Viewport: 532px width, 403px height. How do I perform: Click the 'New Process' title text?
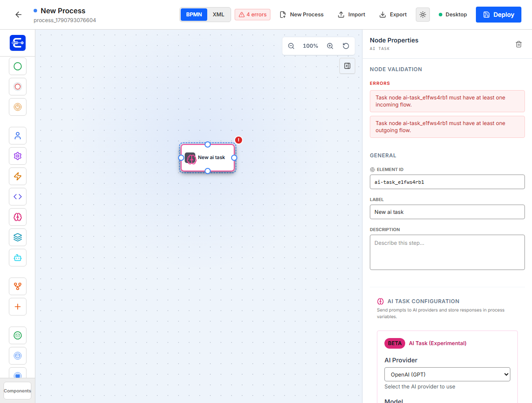(x=63, y=11)
